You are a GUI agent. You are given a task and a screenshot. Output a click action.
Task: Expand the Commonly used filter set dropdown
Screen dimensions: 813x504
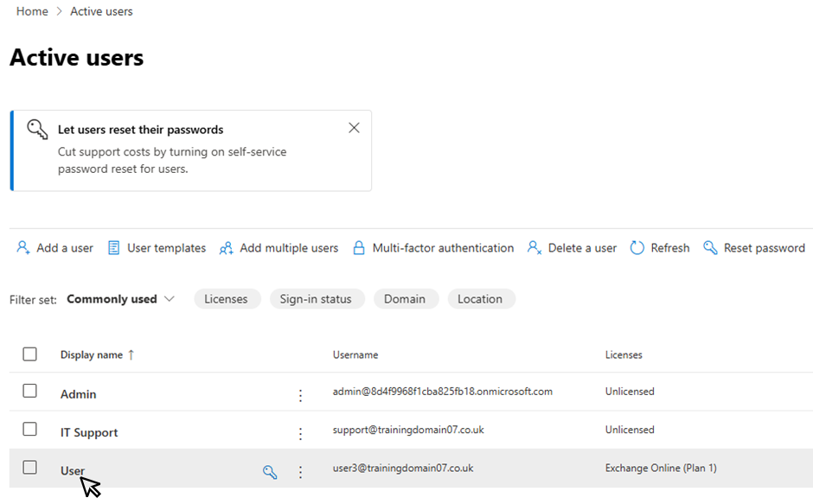pos(121,299)
